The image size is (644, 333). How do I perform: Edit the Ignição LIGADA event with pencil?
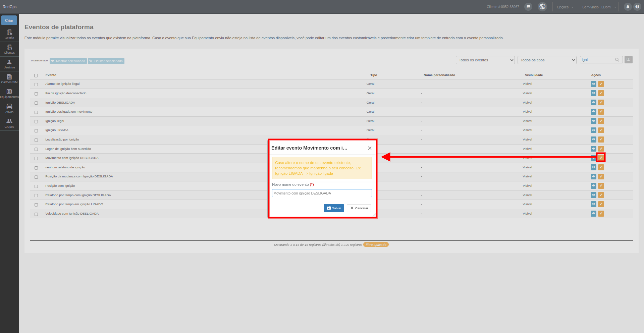pyautogui.click(x=601, y=130)
